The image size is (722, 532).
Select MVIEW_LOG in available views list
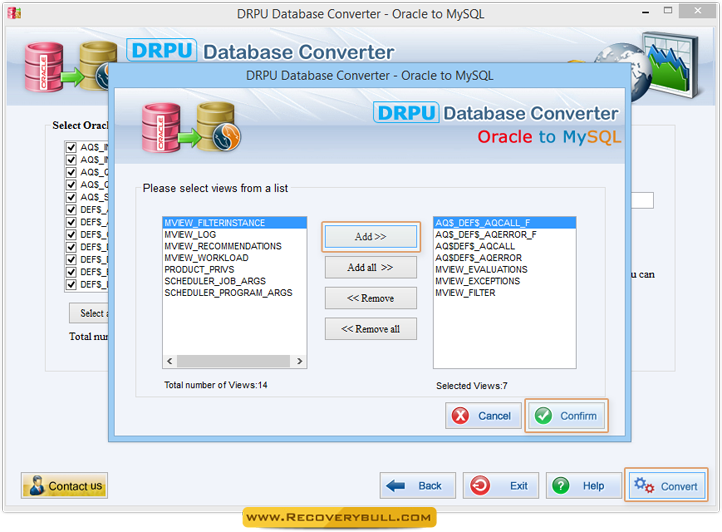234,234
